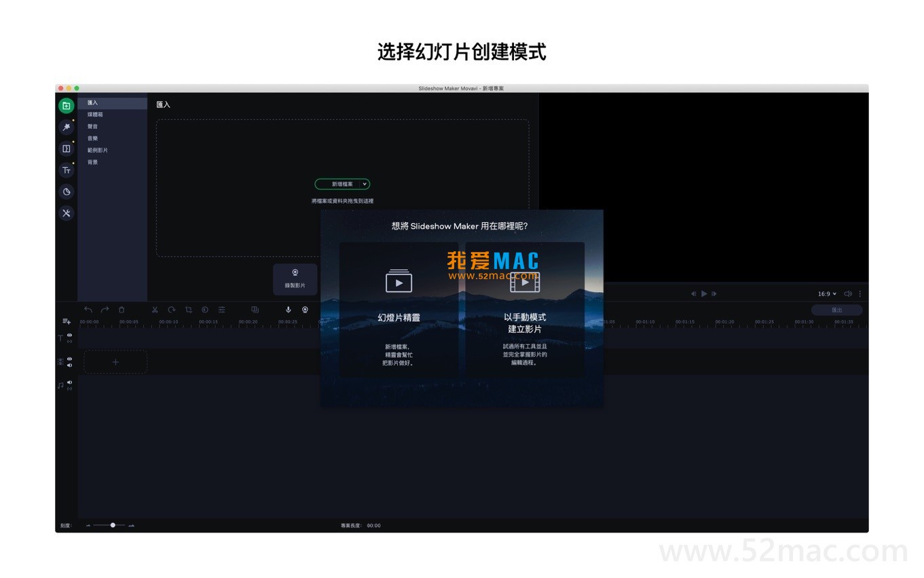Open the 16:9 aspect ratio dropdown
The image size is (924, 578).
[827, 294]
